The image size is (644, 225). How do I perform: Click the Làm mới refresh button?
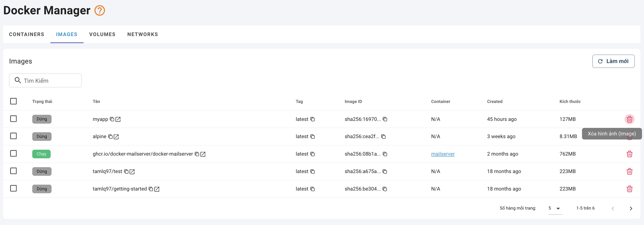point(613,61)
